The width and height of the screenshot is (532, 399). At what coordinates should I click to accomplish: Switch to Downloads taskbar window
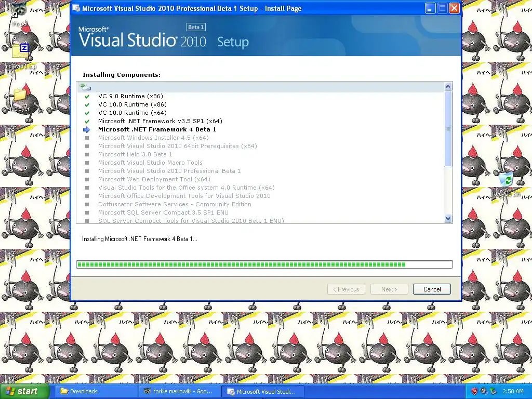[96, 391]
